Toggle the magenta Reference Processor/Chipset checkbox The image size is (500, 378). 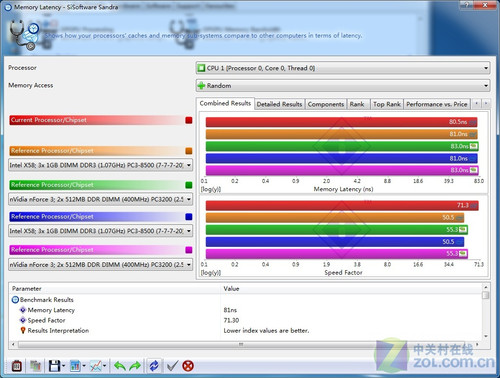click(189, 250)
